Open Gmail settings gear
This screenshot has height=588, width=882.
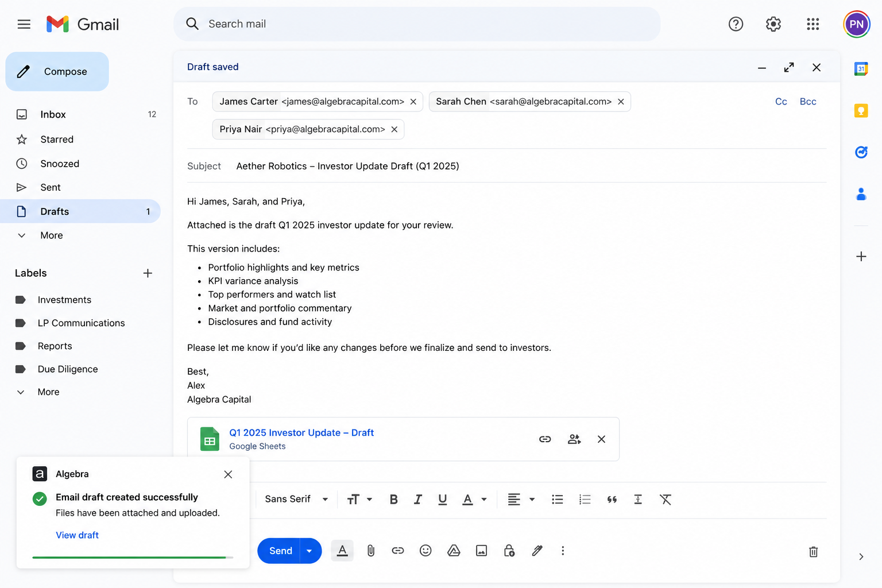tap(773, 24)
